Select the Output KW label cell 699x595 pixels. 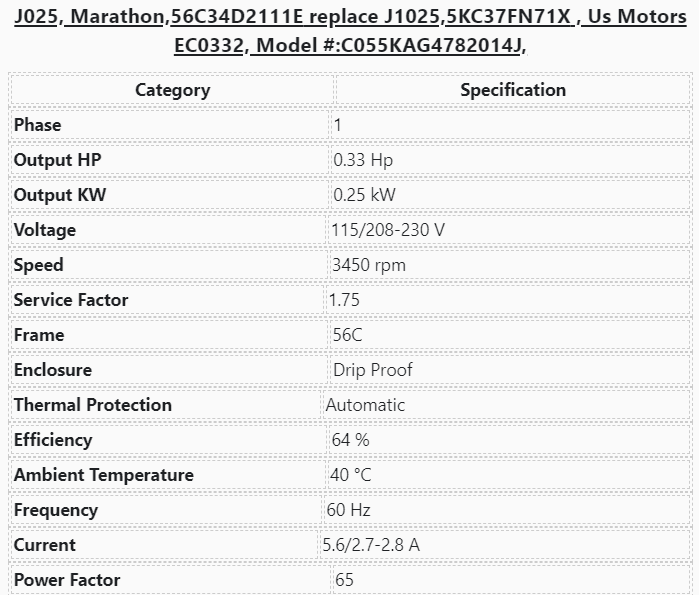click(x=60, y=195)
